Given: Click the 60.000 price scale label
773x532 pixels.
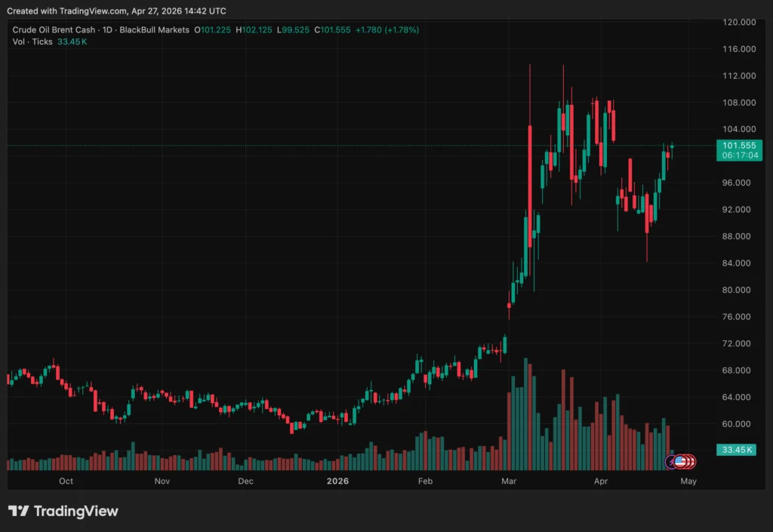Looking at the screenshot, I should (739, 424).
